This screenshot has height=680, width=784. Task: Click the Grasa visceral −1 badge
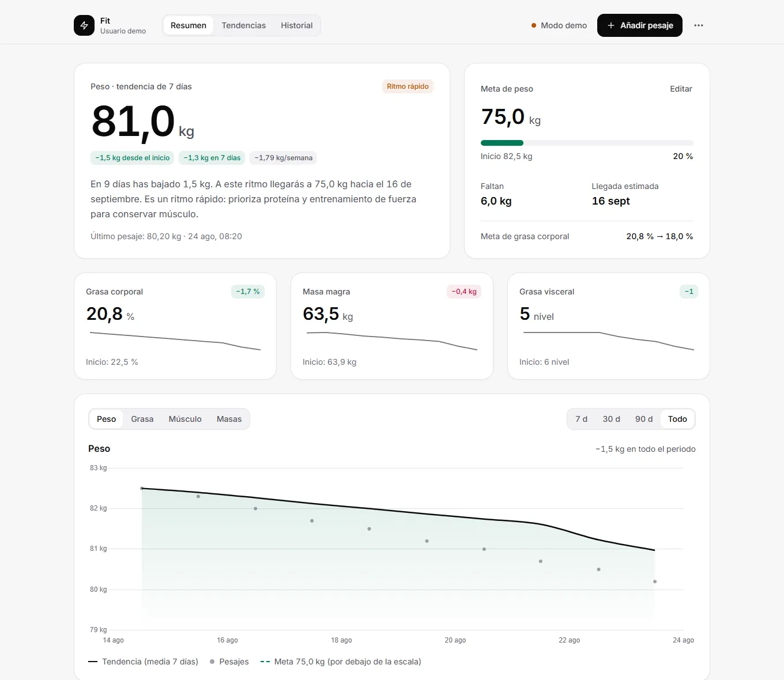[689, 292]
